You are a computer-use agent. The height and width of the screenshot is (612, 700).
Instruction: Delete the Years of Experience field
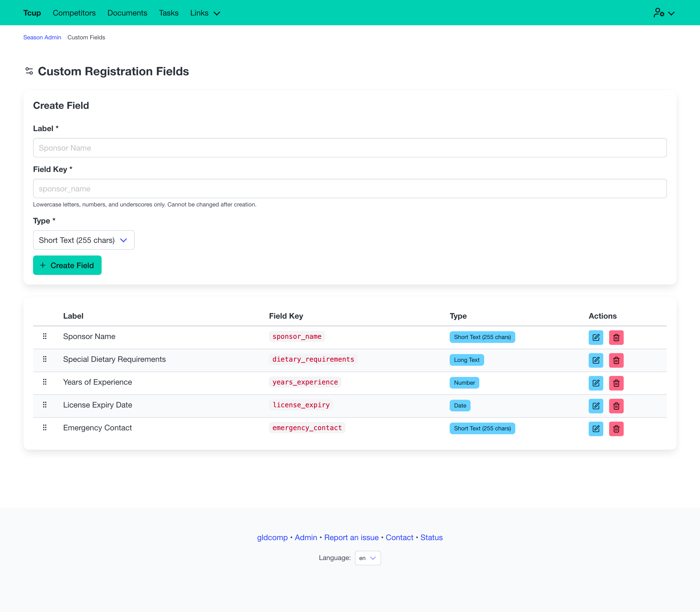pos(616,383)
